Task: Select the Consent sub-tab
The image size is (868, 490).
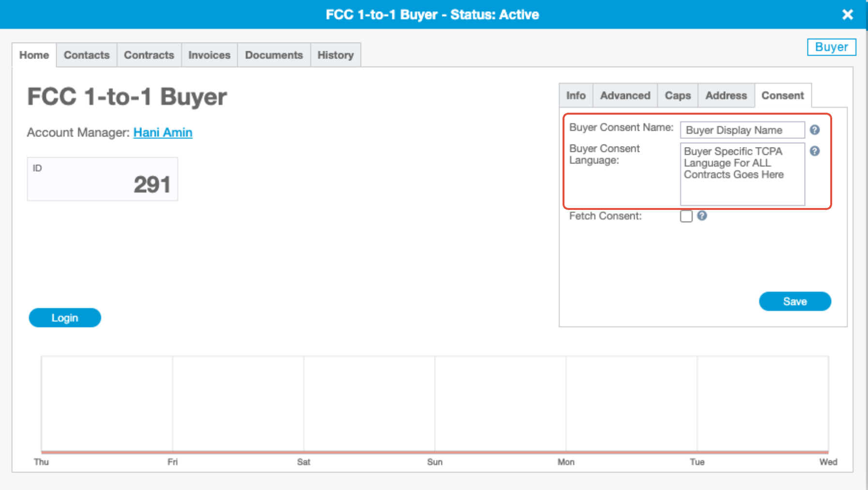Action: (x=783, y=95)
